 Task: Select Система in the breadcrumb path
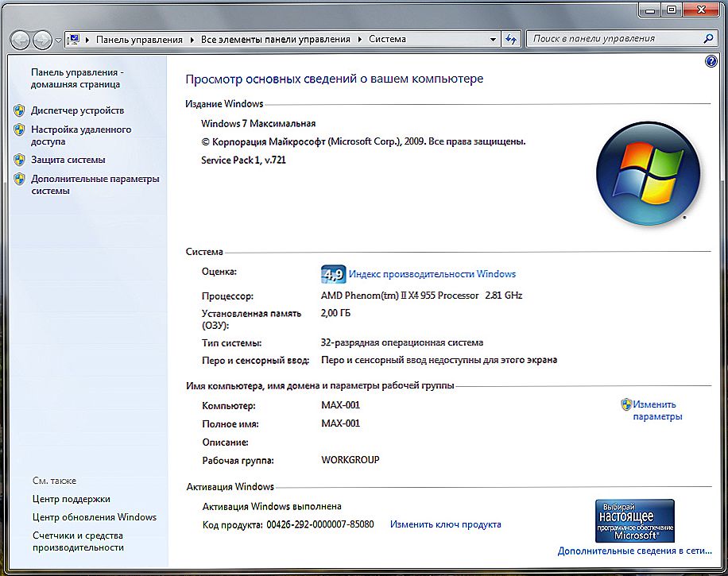click(387, 40)
